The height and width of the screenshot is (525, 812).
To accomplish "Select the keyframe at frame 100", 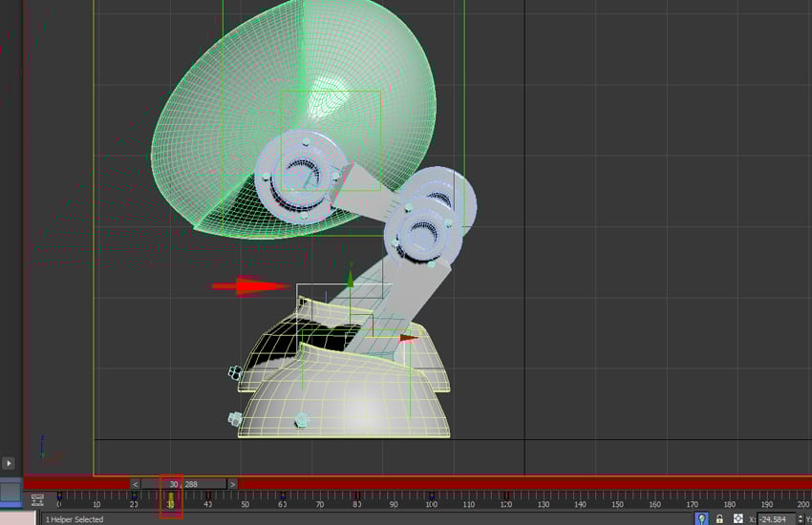I will click(432, 496).
